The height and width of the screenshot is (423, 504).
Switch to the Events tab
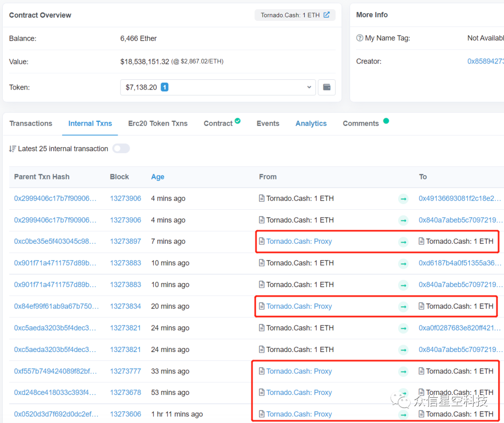pos(268,124)
